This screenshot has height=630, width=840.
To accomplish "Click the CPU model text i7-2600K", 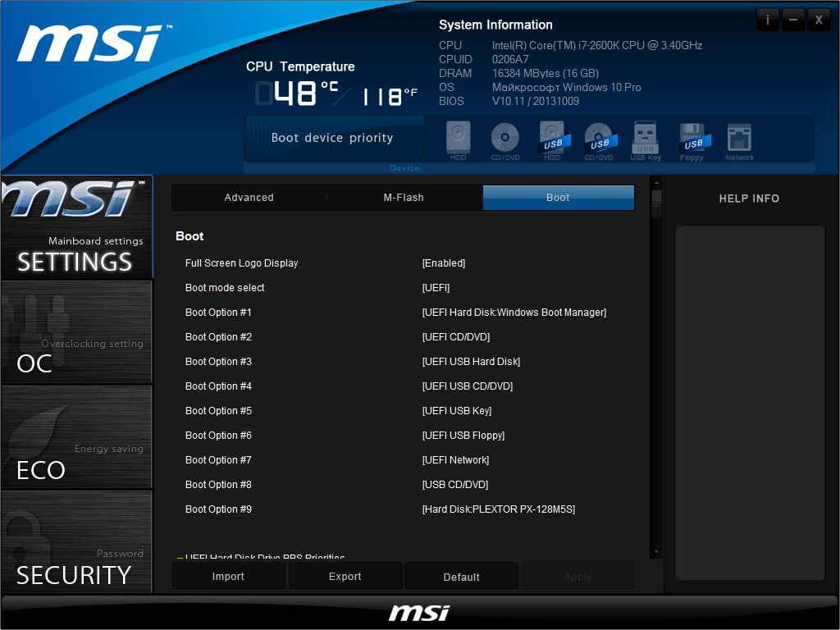I will 597,46.
